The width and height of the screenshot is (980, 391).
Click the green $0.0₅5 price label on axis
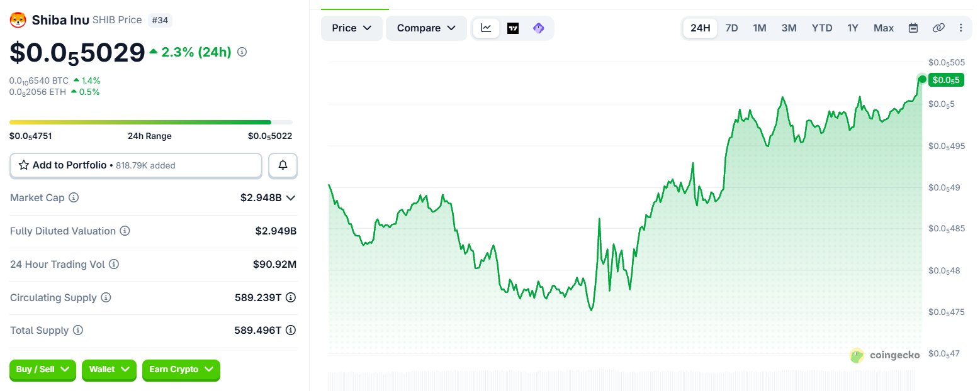tap(946, 80)
